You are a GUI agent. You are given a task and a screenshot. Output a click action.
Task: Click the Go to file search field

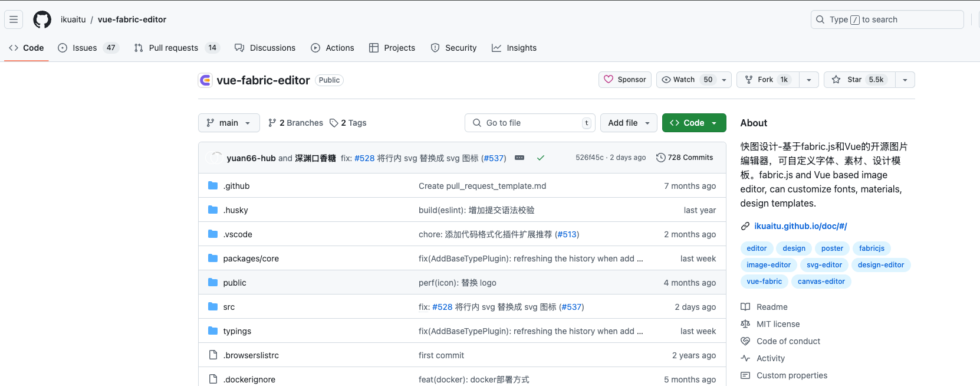530,123
